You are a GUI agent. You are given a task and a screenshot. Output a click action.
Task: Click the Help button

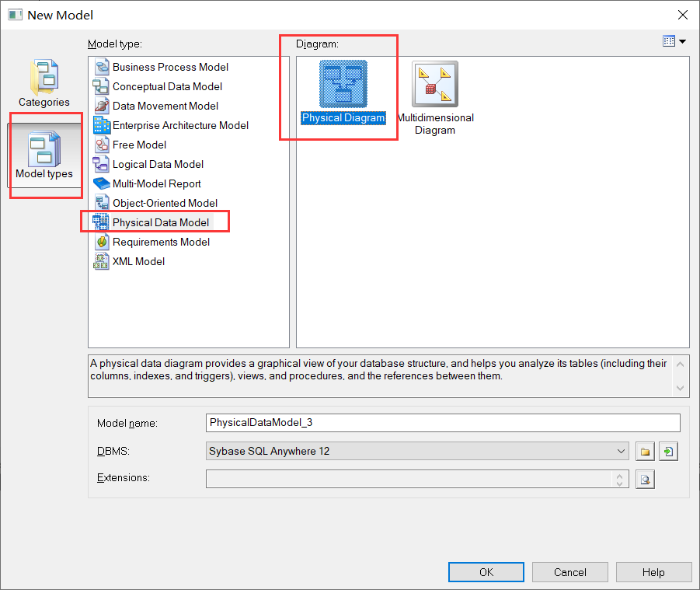click(653, 572)
